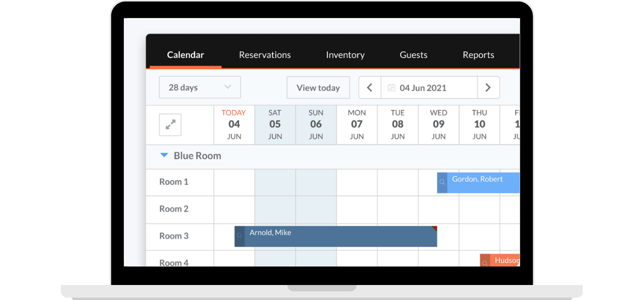Open the 28 days range dropdown
Screen dimensions: 644x300
tap(200, 87)
